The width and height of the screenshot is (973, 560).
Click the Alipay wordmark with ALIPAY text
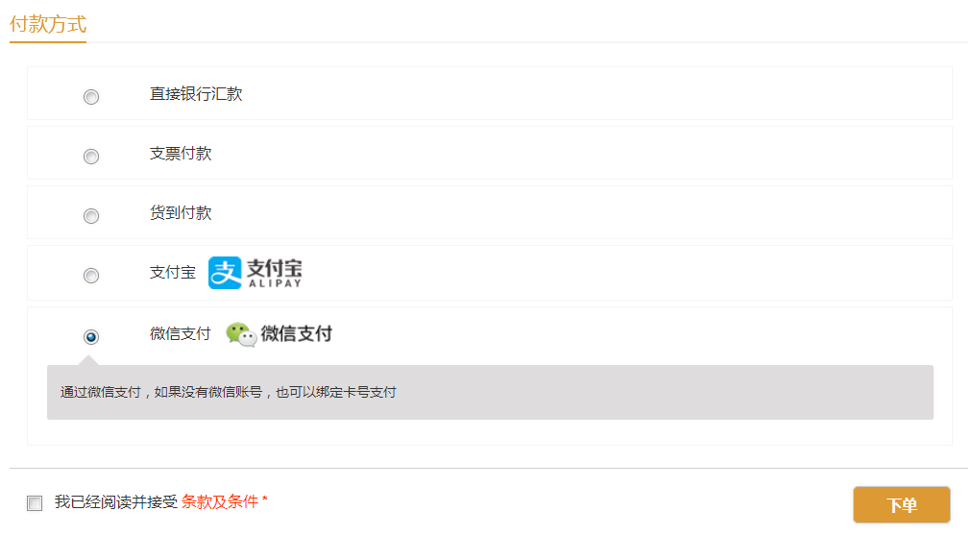click(x=274, y=273)
